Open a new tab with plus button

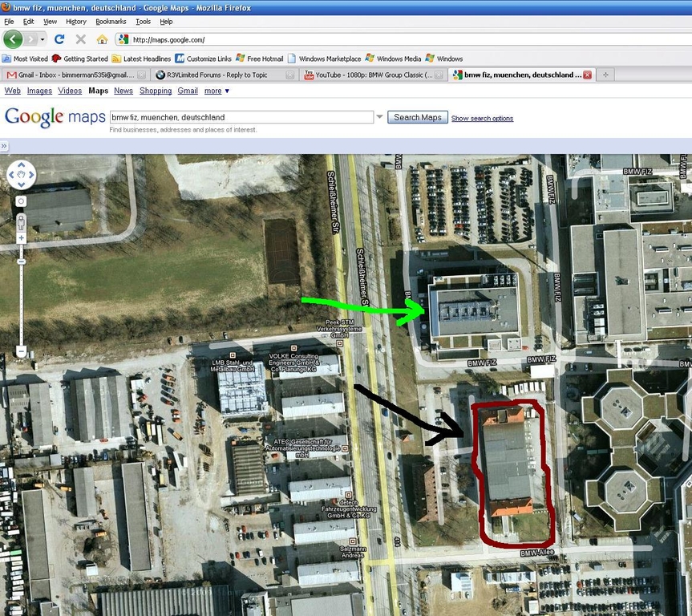click(x=605, y=75)
